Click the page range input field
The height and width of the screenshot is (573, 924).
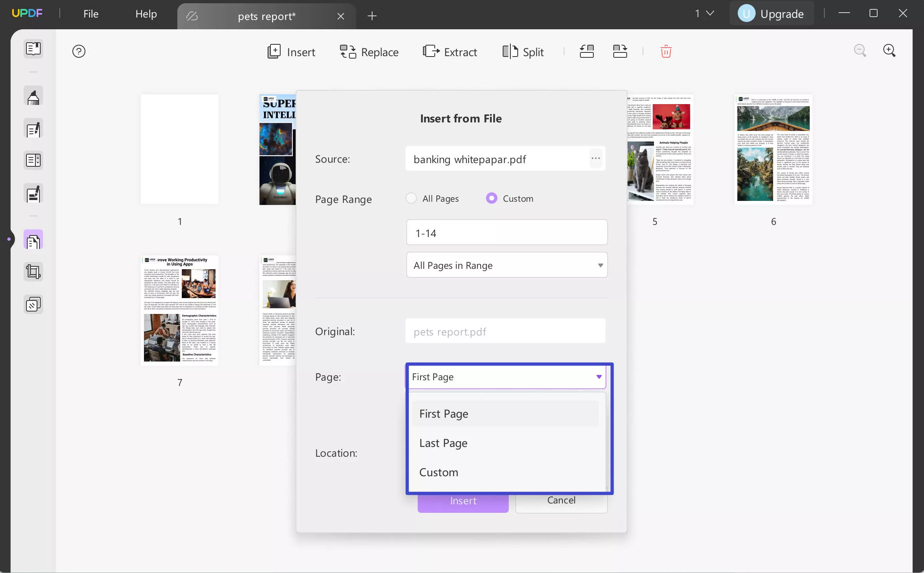(x=506, y=232)
